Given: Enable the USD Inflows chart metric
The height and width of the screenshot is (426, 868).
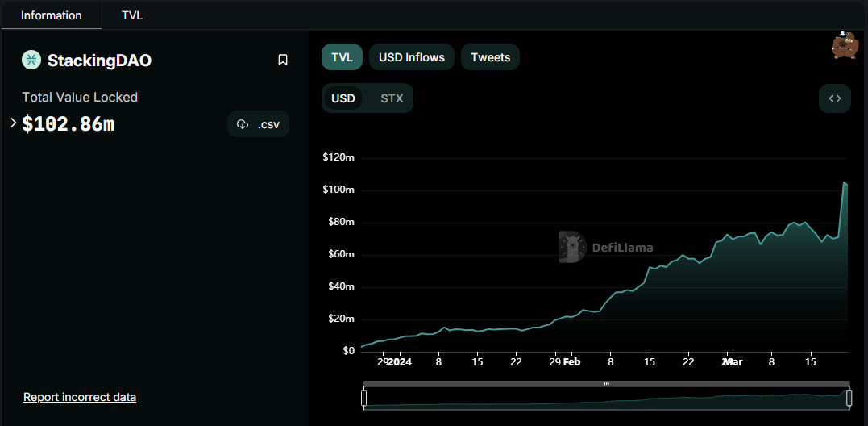Looking at the screenshot, I should tap(411, 57).
